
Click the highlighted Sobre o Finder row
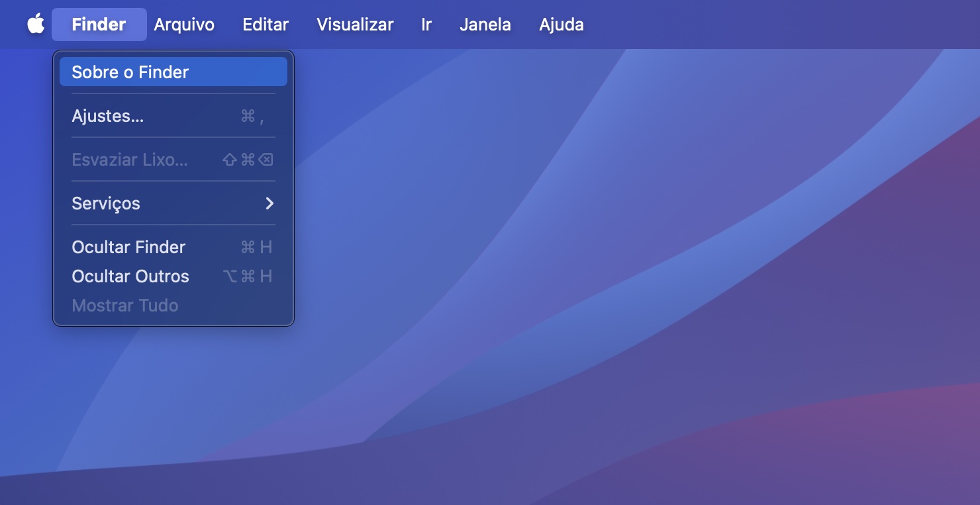173,72
